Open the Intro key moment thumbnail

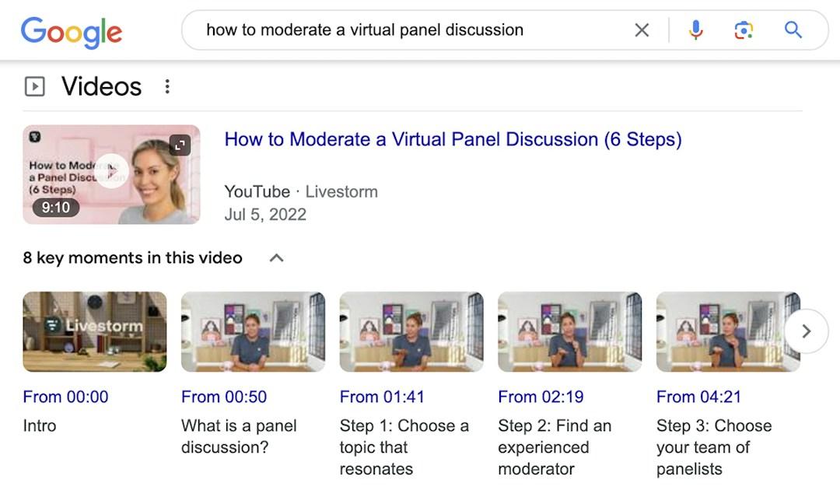click(95, 331)
